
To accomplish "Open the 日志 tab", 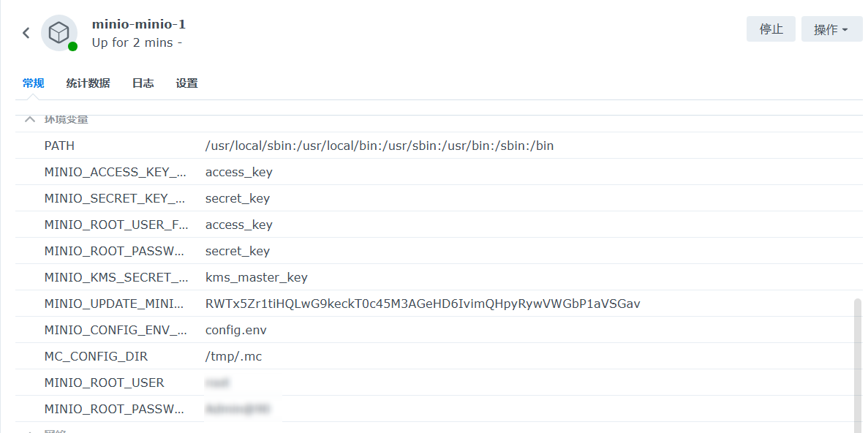I will (143, 83).
